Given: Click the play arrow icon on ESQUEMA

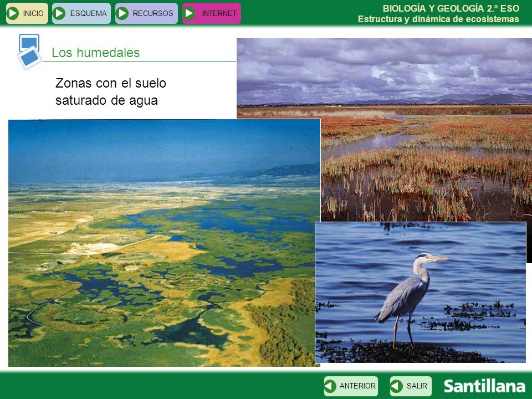Looking at the screenshot, I should tap(59, 13).
